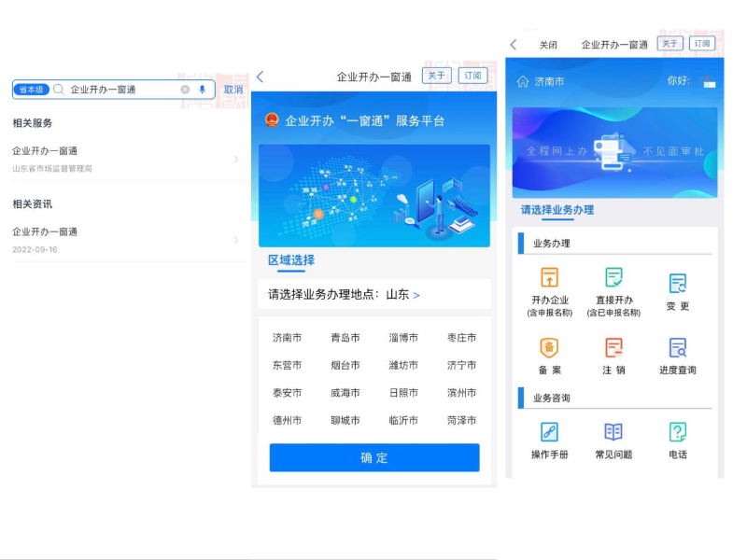This screenshot has width=747, height=560.
Task: Open the 开办企业 service icon
Action: (x=550, y=278)
